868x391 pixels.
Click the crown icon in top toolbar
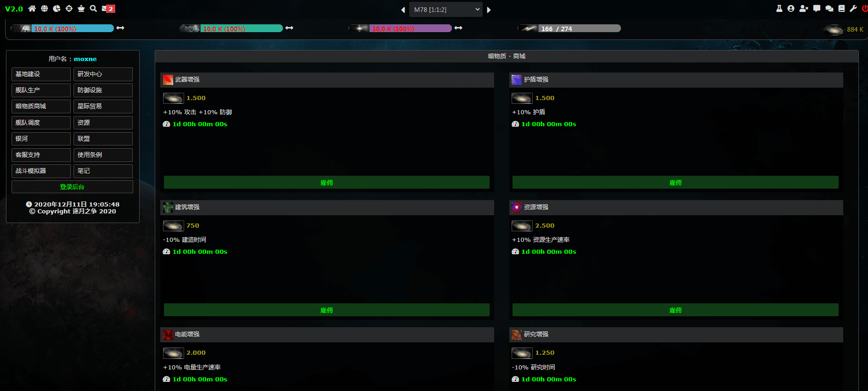coord(81,9)
